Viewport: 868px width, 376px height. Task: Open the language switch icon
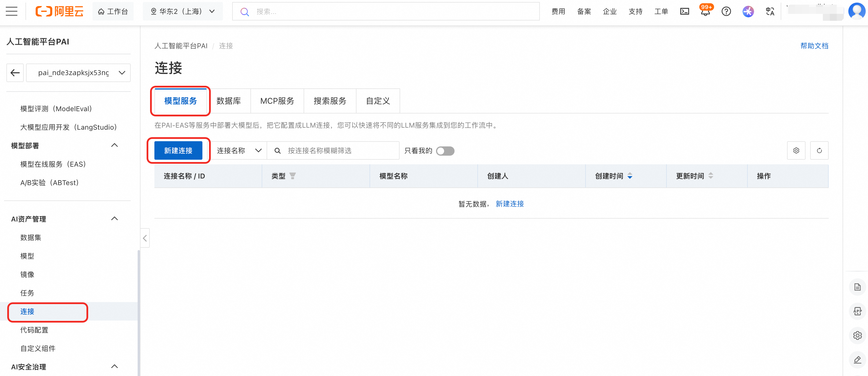coord(770,12)
